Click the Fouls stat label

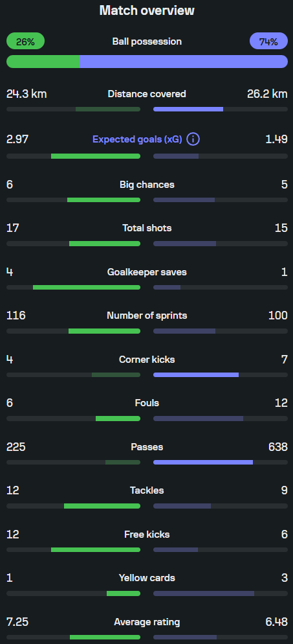click(x=147, y=403)
